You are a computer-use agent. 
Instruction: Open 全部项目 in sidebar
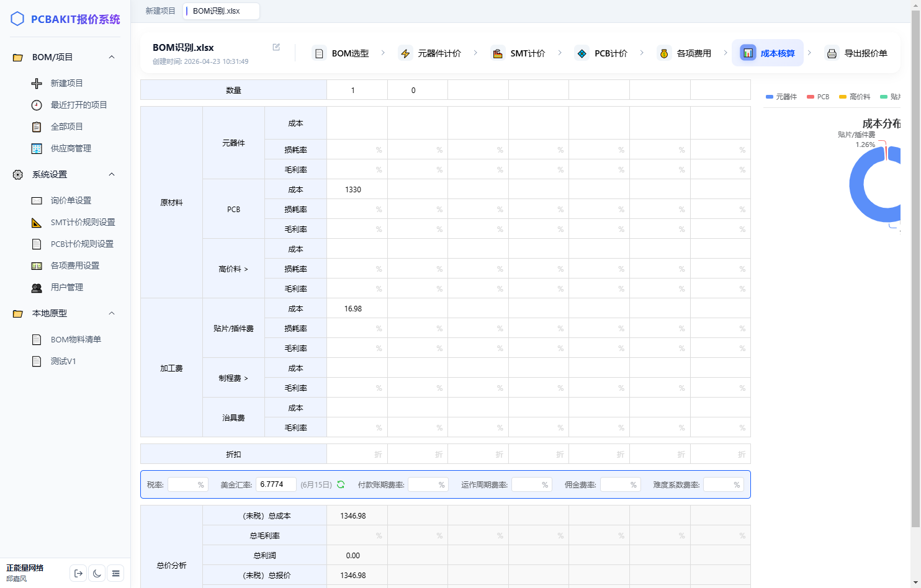(x=68, y=127)
